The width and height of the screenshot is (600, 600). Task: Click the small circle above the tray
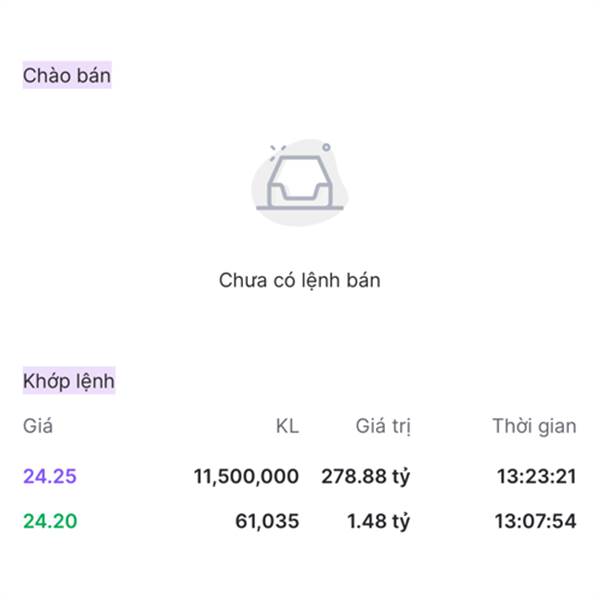[x=326, y=147]
